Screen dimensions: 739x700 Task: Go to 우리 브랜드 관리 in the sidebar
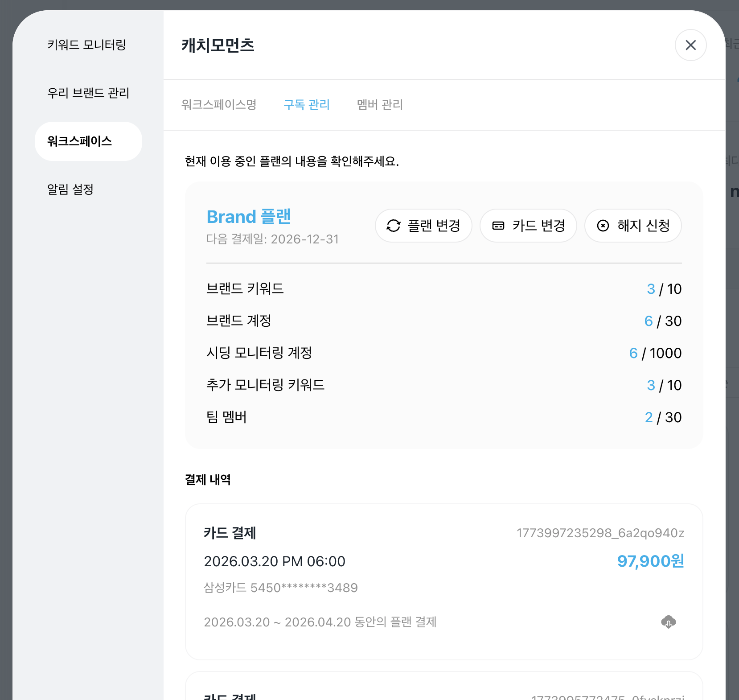pyautogui.click(x=88, y=93)
